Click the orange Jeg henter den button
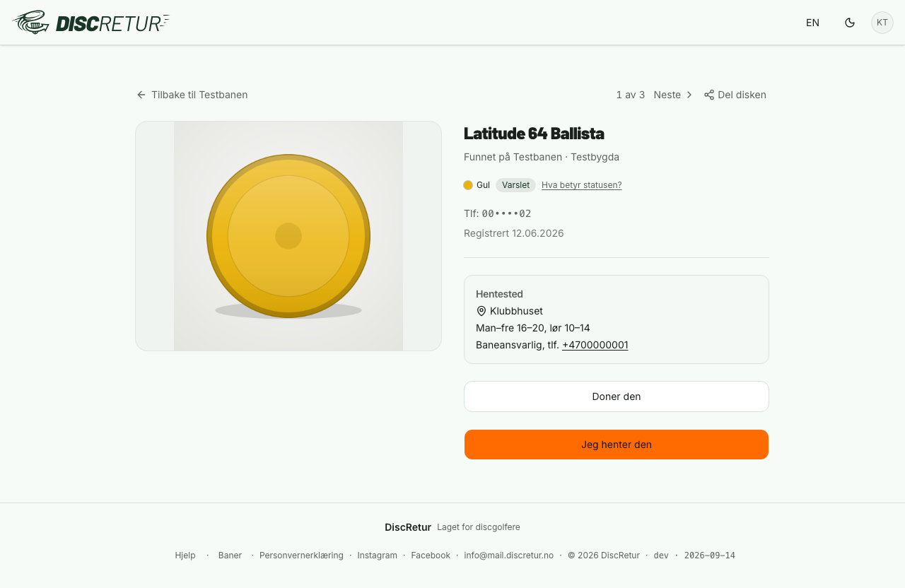This screenshot has height=588, width=905. pos(617,445)
